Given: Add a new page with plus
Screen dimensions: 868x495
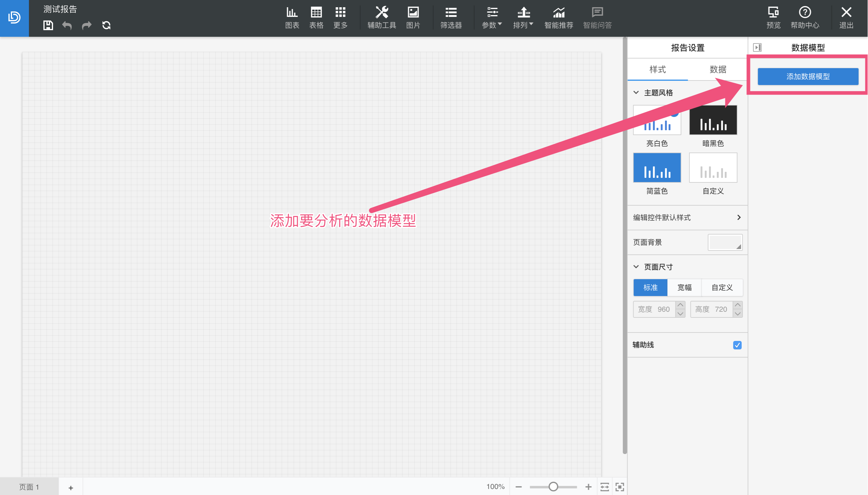Looking at the screenshot, I should point(71,488).
